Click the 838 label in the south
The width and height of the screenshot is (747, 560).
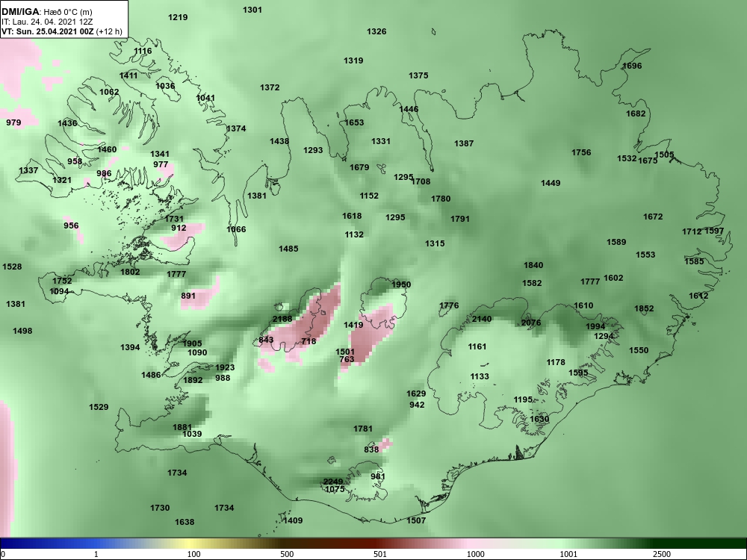pyautogui.click(x=371, y=449)
